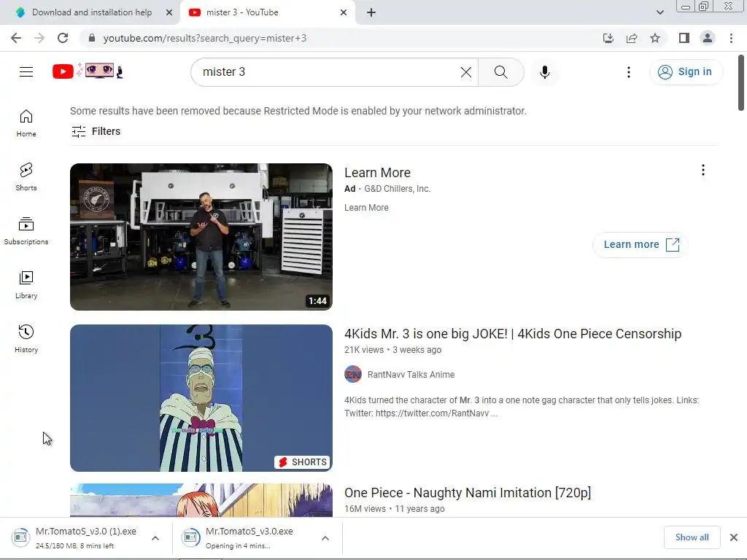Show all downloads
The height and width of the screenshot is (560, 747).
pyautogui.click(x=692, y=537)
